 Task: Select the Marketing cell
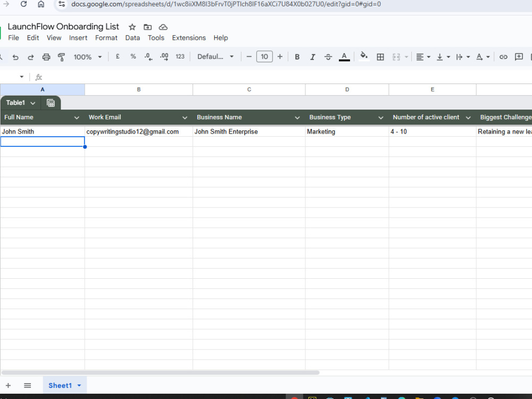click(347, 131)
